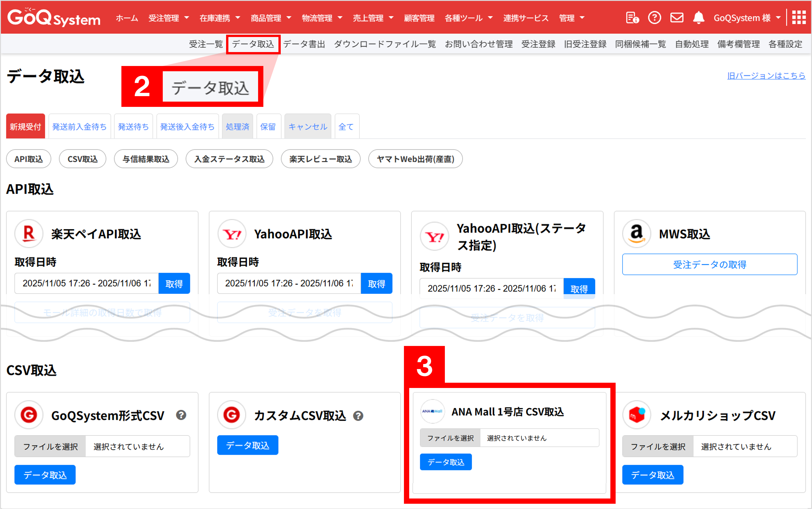Select the キャンセル status tab
Image resolution: width=812 pixels, height=509 pixels.
308,127
